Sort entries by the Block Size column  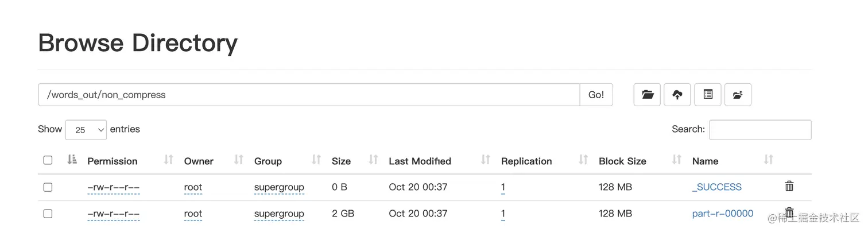(622, 161)
